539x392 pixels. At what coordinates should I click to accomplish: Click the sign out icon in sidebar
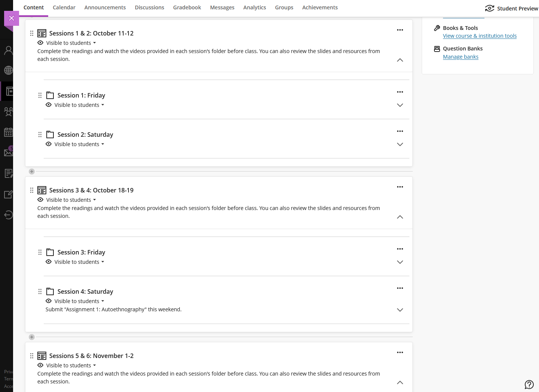(x=8, y=214)
